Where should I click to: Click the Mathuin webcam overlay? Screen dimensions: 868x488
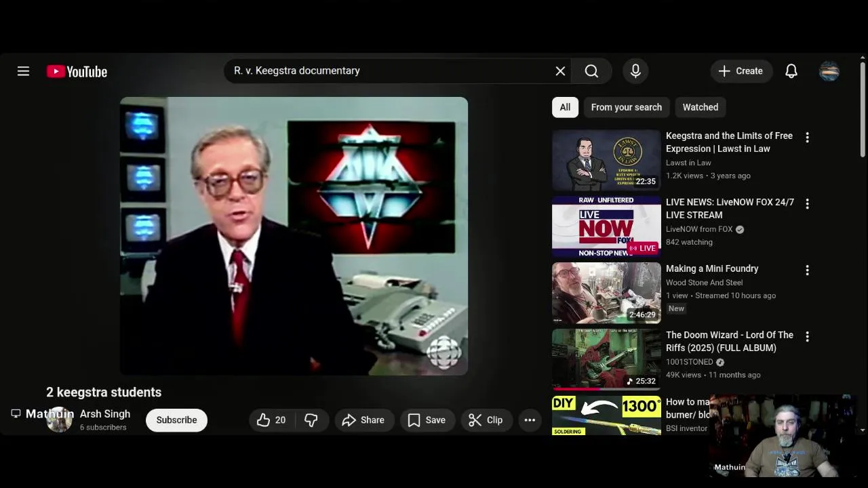coord(782,437)
